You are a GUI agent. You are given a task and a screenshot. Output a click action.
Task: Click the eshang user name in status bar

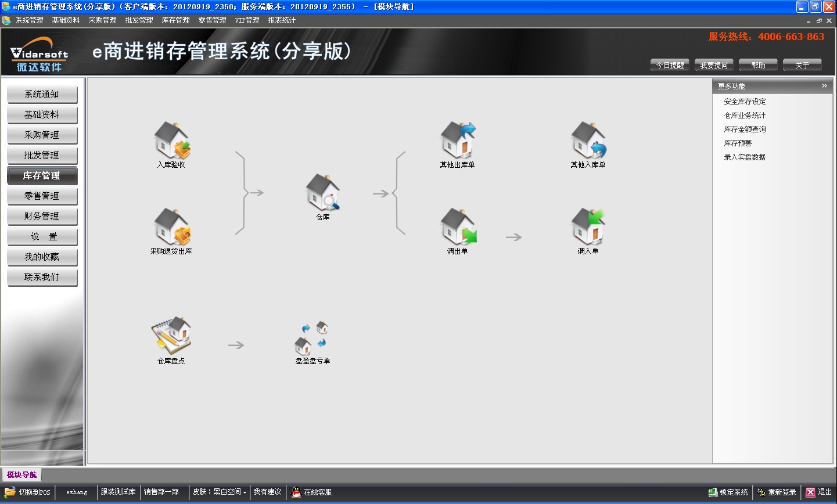(77, 492)
